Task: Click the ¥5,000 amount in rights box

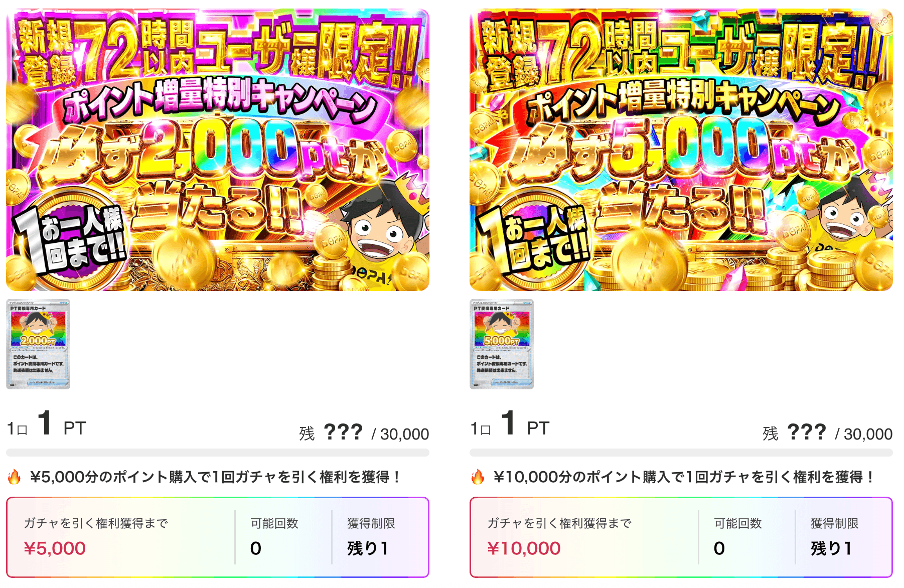Action: coord(55,548)
